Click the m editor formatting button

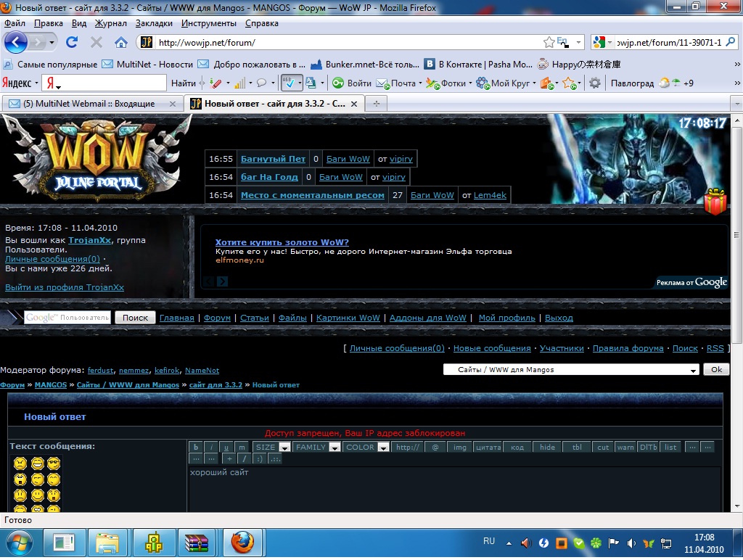[x=242, y=447]
